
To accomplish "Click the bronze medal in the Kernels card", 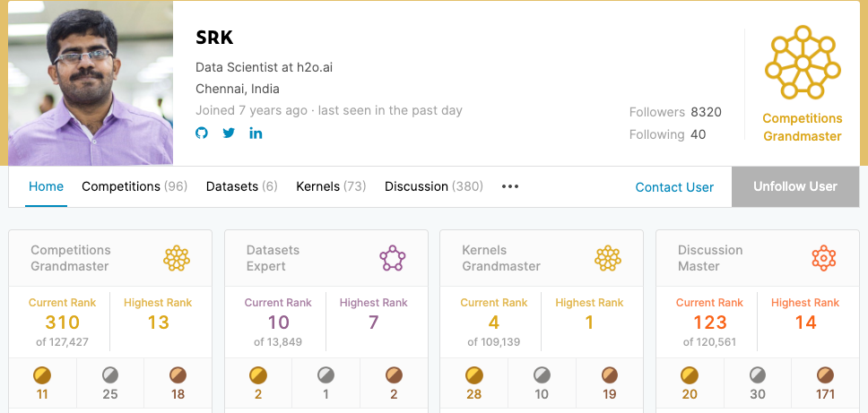I will click(x=609, y=374).
